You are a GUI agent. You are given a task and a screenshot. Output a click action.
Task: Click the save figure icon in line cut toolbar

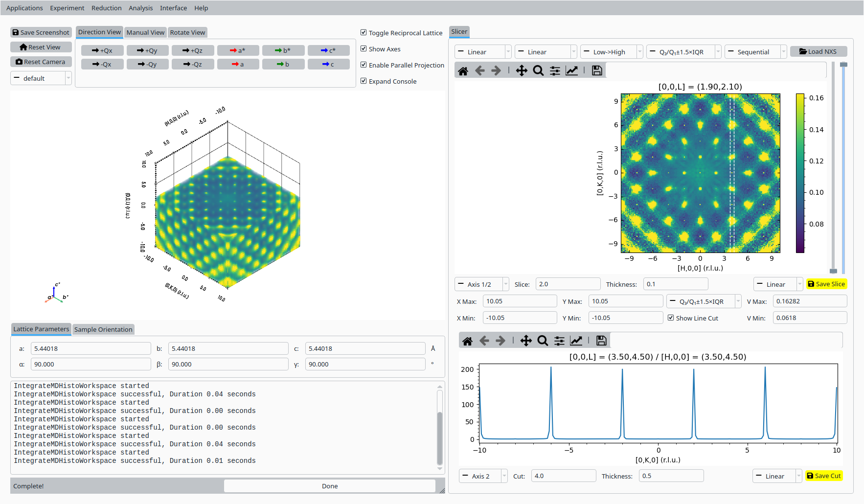click(601, 341)
